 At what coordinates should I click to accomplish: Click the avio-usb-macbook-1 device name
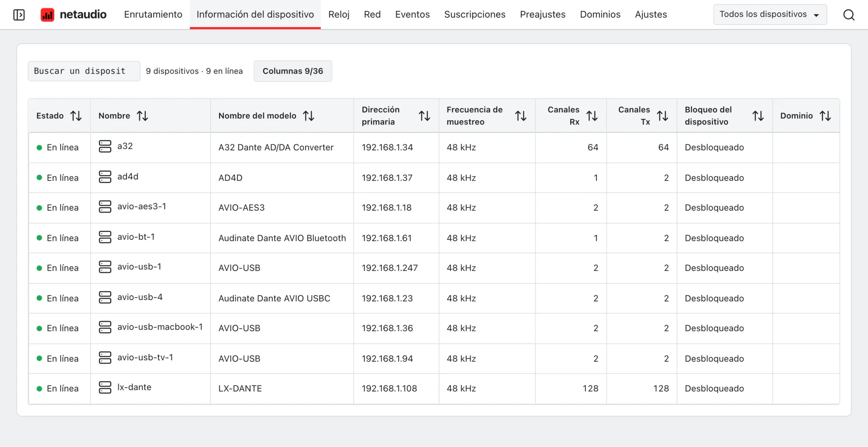click(x=160, y=327)
